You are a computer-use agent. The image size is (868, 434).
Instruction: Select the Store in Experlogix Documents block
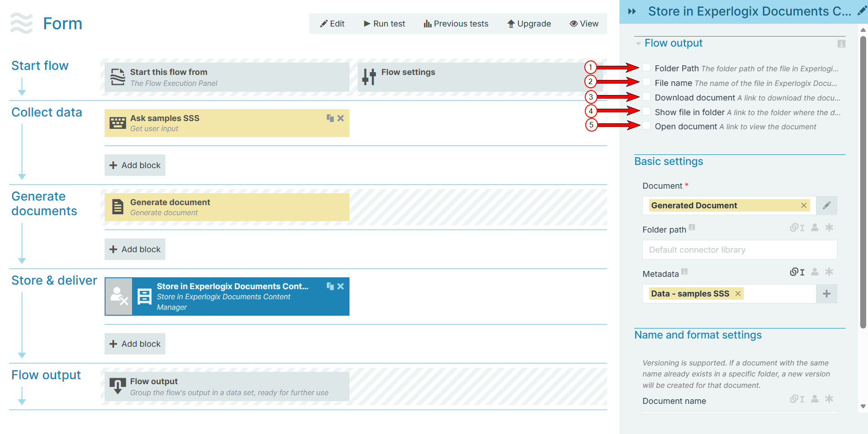pos(227,296)
